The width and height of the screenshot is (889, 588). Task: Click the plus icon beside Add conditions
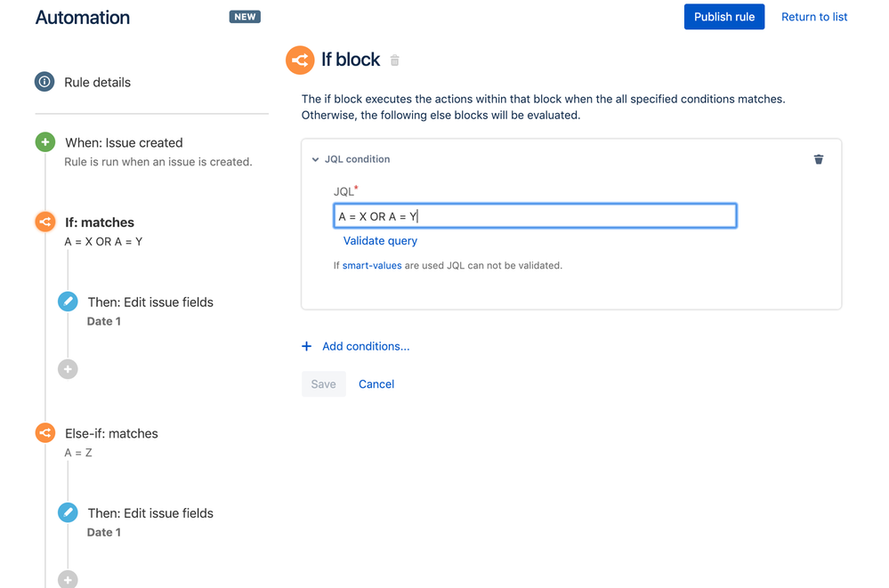click(307, 346)
